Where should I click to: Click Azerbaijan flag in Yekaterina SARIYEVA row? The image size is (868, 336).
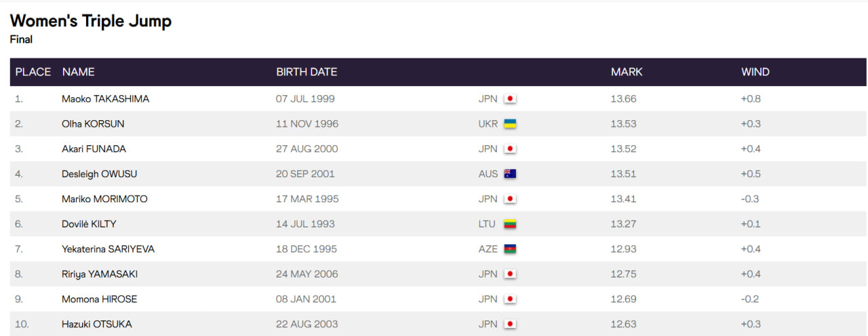click(510, 249)
